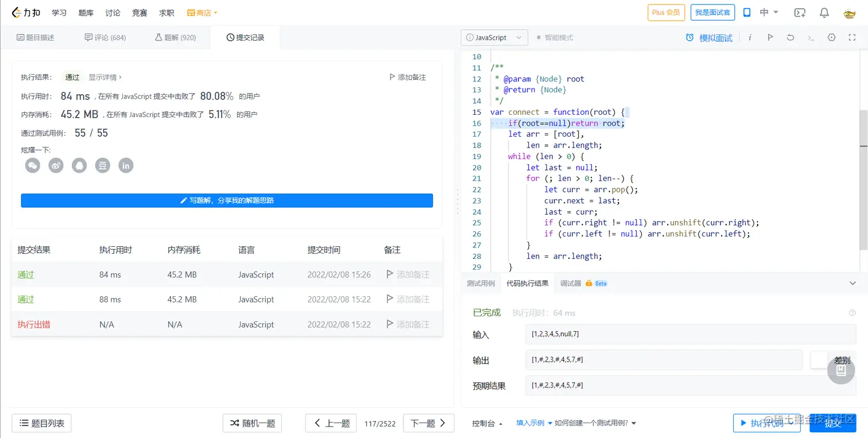868x438 pixels.
Task: Run code with 执行代码 button
Action: 767,423
